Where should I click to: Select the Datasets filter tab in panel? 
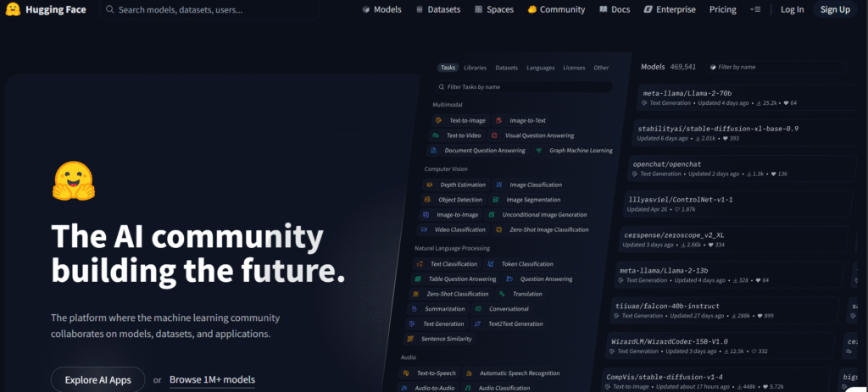tap(507, 68)
